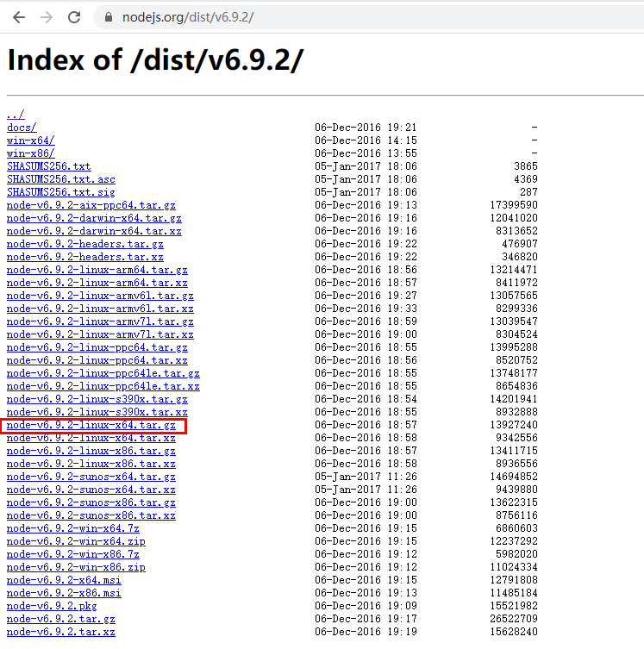
Task: Open SHASUMS256.txt link
Action: pyautogui.click(x=49, y=166)
